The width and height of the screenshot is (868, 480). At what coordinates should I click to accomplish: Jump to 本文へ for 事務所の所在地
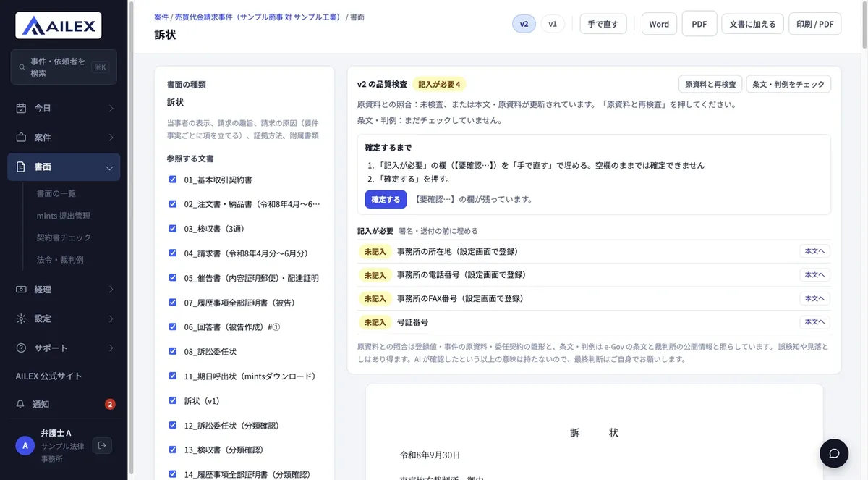pos(814,252)
